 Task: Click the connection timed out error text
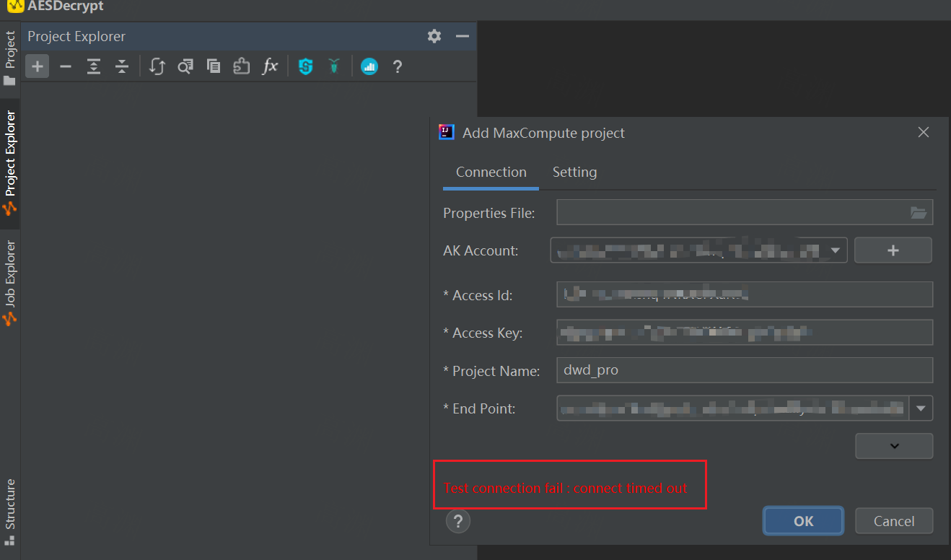566,488
